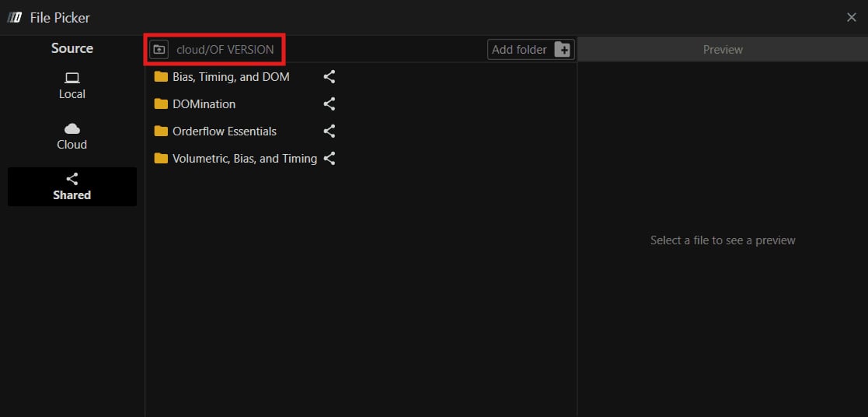This screenshot has height=417, width=868.
Task: Click the cloud/OF VERSION path text
Action: pyautogui.click(x=225, y=49)
